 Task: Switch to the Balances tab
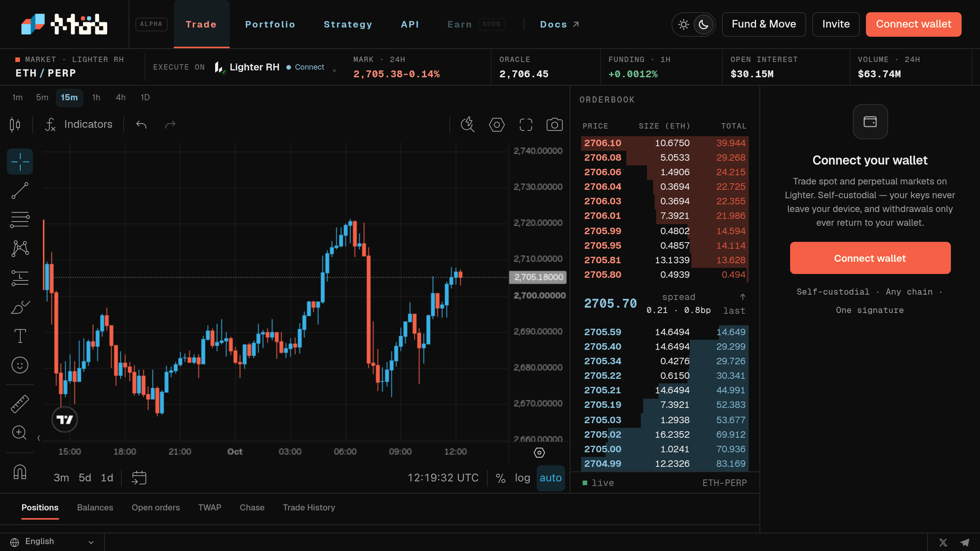click(x=95, y=508)
